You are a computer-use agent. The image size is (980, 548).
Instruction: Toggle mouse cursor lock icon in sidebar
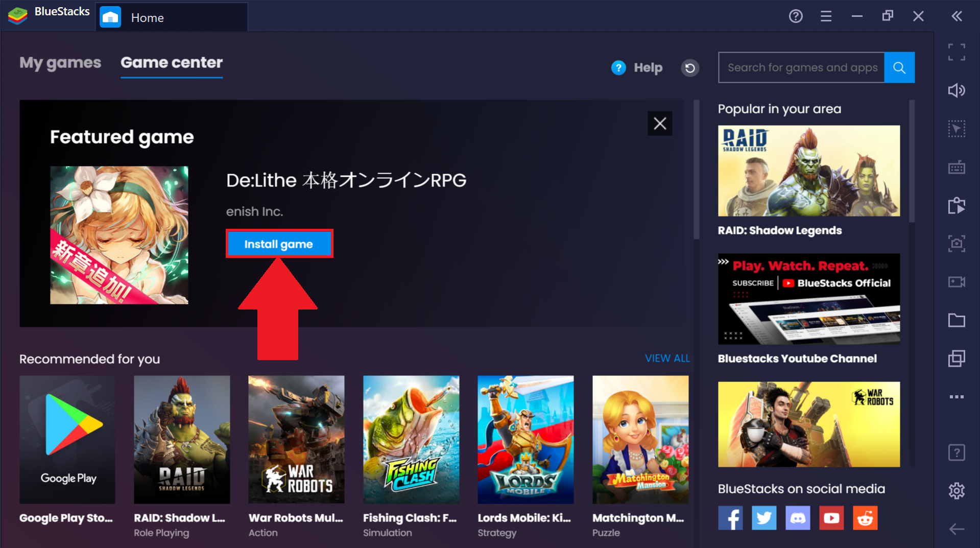tap(957, 129)
